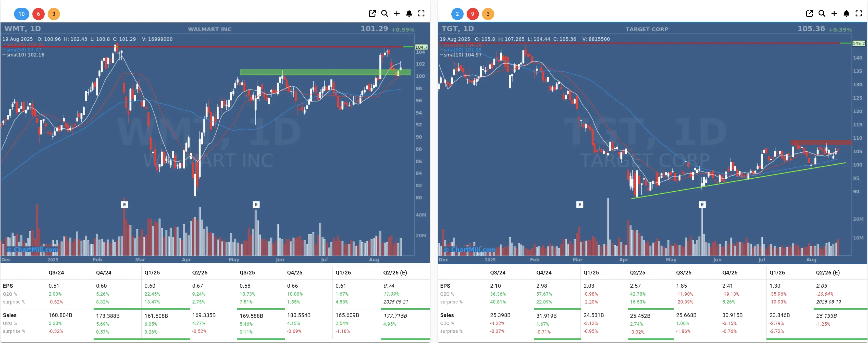Click second earnings E marker on WMT chart

pyautogui.click(x=256, y=204)
